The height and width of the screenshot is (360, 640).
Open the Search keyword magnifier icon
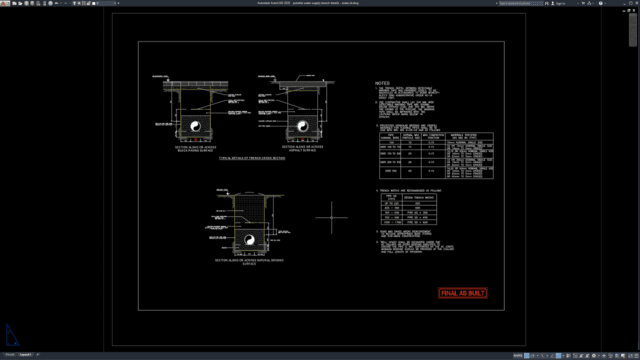[x=547, y=3]
